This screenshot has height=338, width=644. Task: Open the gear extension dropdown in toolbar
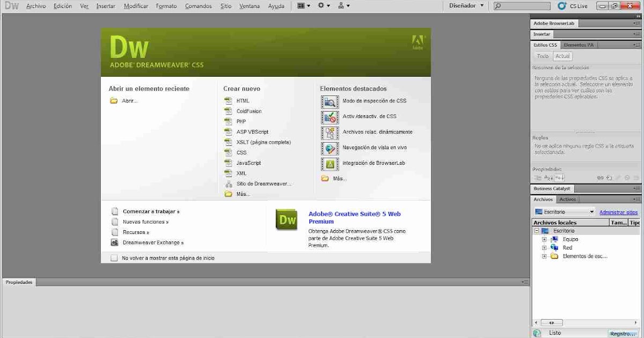tap(324, 6)
